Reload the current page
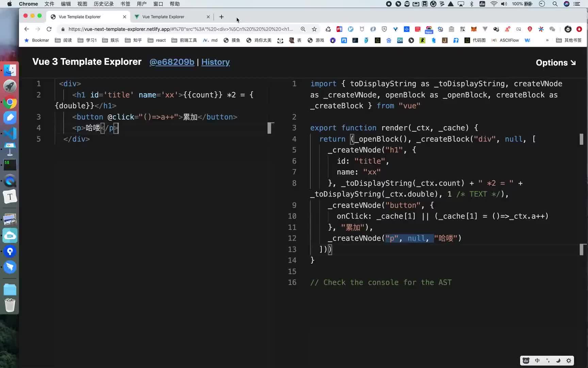This screenshot has height=368, width=588. (x=49, y=29)
